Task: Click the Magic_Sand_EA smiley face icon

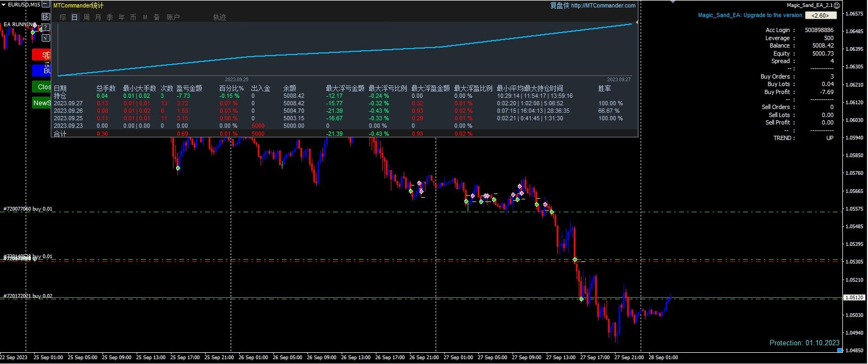Action: [837, 5]
